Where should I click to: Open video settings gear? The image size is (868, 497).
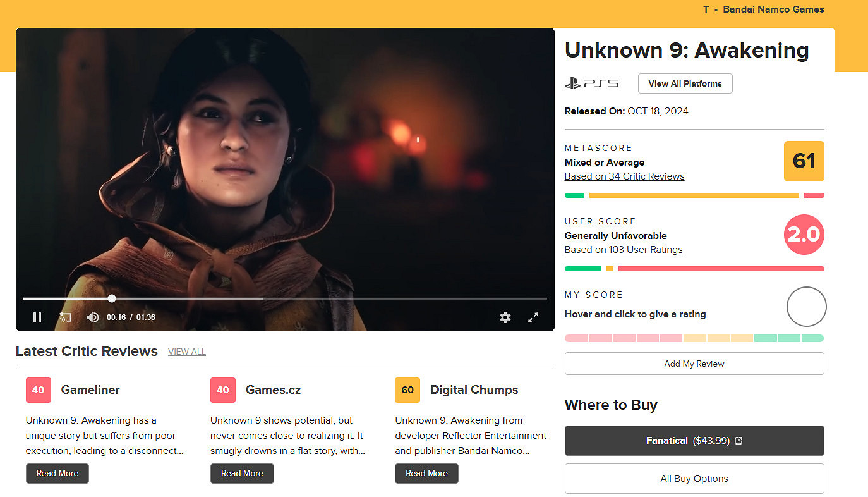pyautogui.click(x=505, y=317)
